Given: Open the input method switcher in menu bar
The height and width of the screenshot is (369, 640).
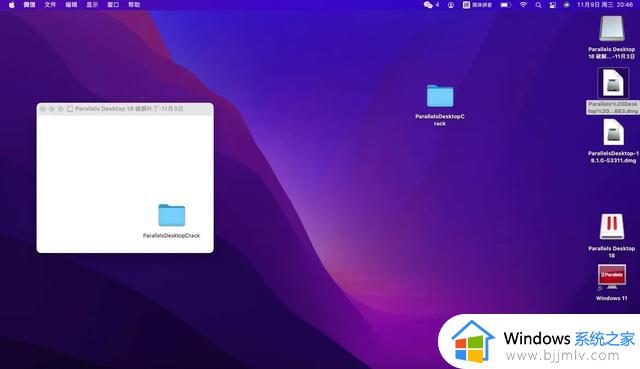Looking at the screenshot, I should tap(477, 5).
